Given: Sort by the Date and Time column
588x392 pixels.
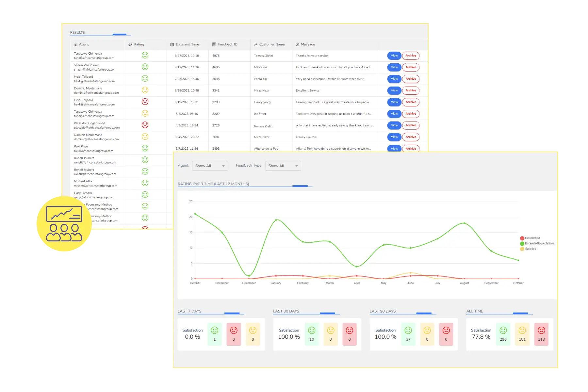Looking at the screenshot, I should pyautogui.click(x=187, y=44).
